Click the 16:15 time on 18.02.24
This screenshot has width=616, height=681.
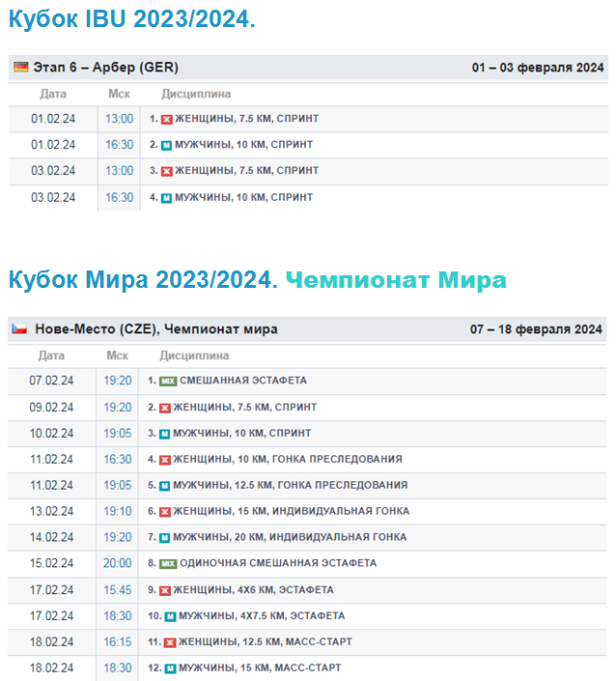tap(118, 642)
